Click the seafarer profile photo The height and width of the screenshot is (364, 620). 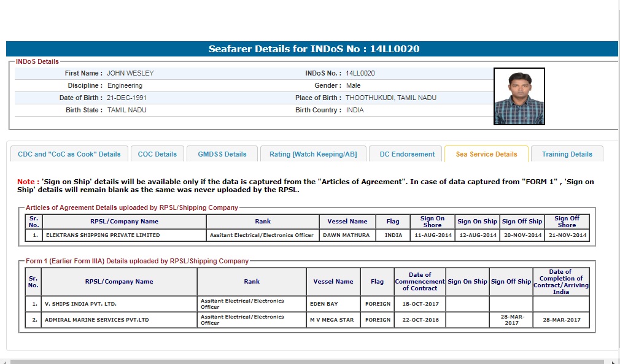pyautogui.click(x=519, y=96)
